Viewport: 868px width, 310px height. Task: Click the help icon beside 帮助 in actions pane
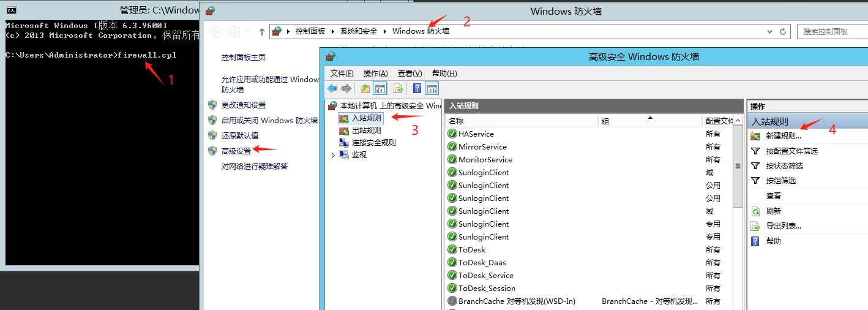coord(755,241)
